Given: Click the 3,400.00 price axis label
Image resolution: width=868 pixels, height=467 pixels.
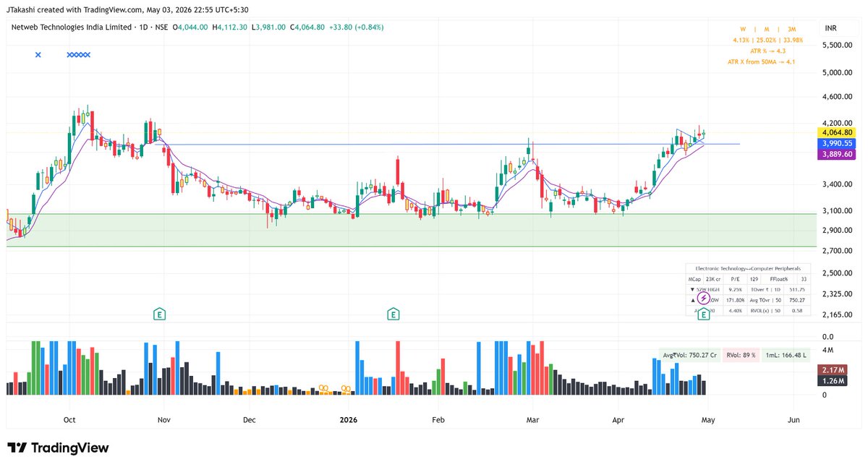Looking at the screenshot, I should (x=838, y=184).
